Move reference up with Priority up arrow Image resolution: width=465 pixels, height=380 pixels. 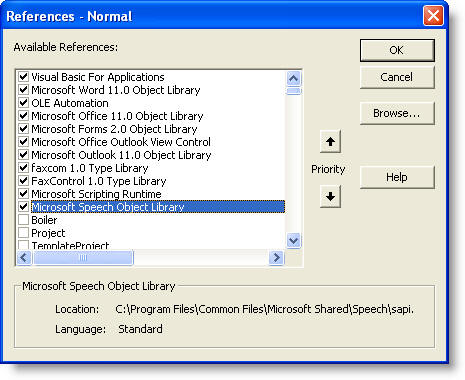point(330,142)
